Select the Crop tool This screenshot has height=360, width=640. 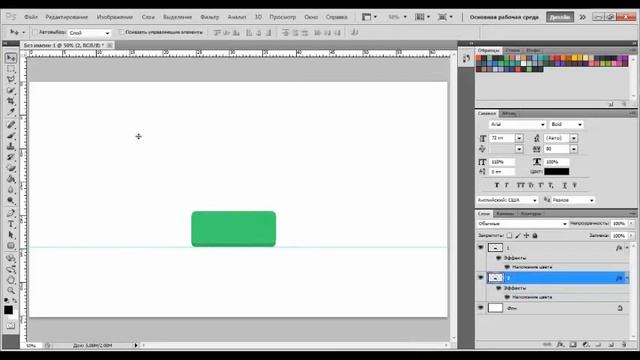[11, 100]
